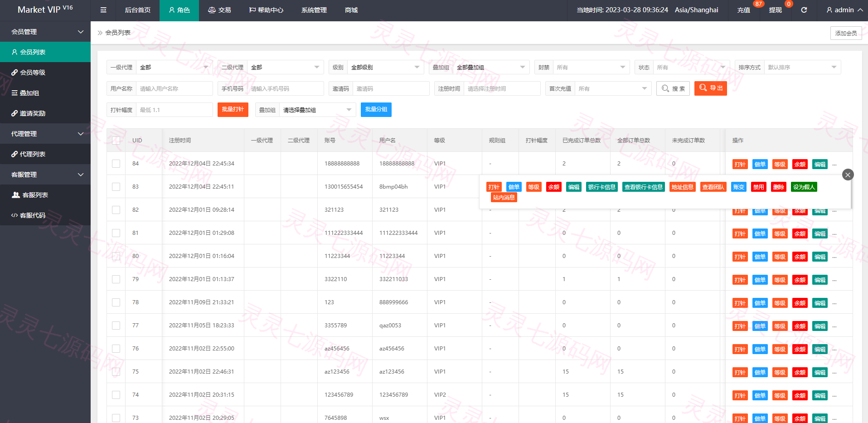Open the 排序方式 dropdown
The height and width of the screenshot is (423, 868).
pyautogui.click(x=803, y=67)
